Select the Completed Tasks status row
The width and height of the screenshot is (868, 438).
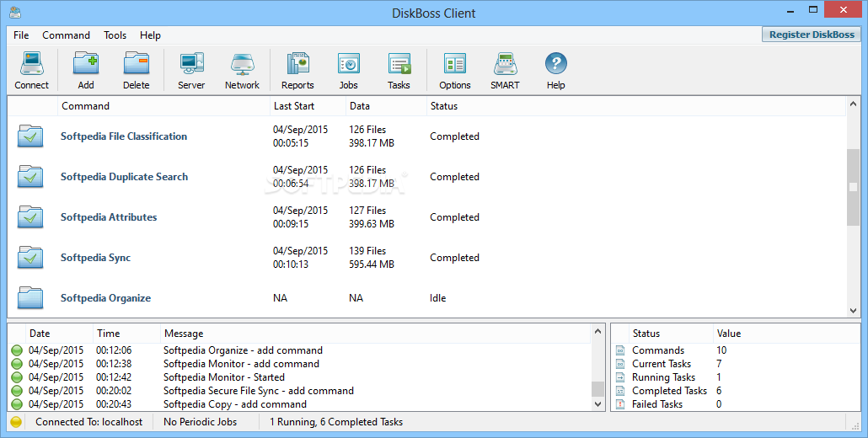(737, 391)
